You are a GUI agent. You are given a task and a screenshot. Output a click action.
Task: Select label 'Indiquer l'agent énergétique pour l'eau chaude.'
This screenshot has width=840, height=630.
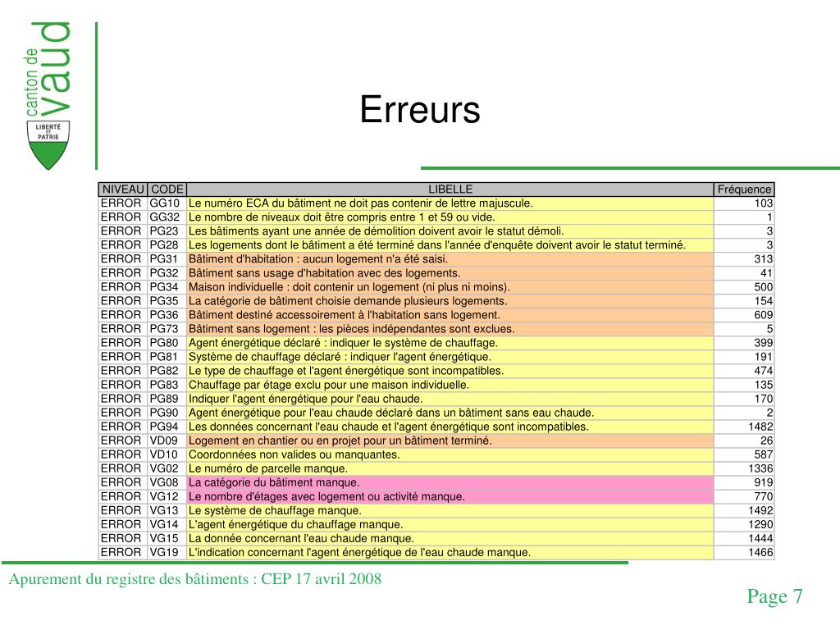305,399
